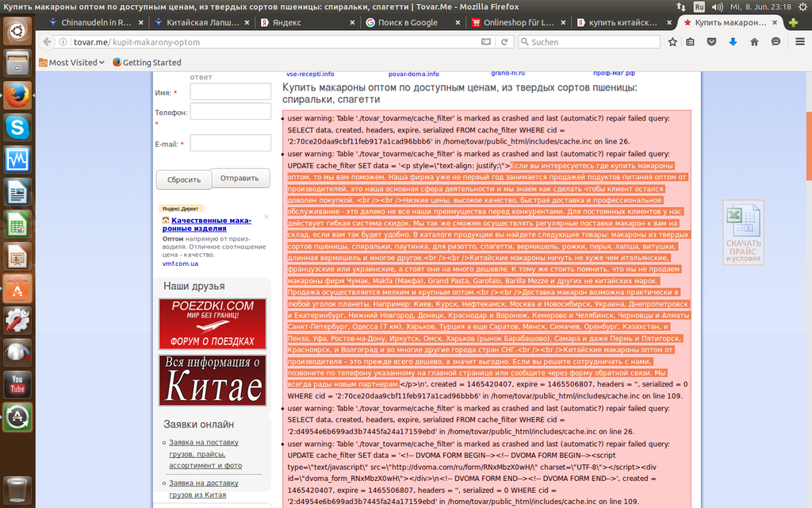Open Software Updater launcher icon
The height and width of the screenshot is (508, 812).
[17, 417]
